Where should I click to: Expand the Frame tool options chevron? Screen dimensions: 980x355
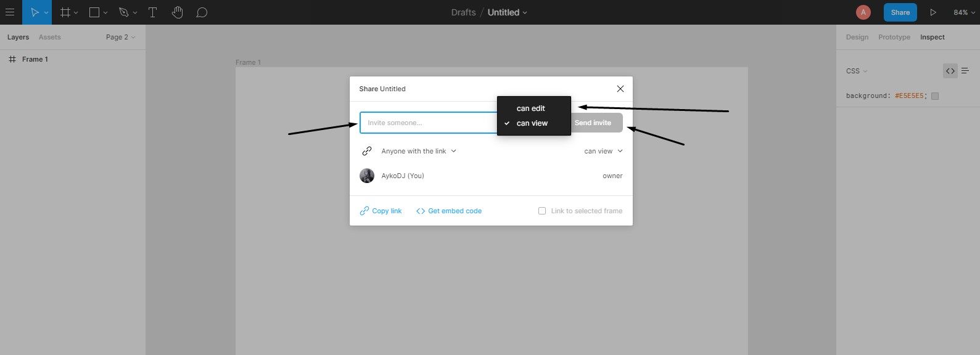(76, 13)
